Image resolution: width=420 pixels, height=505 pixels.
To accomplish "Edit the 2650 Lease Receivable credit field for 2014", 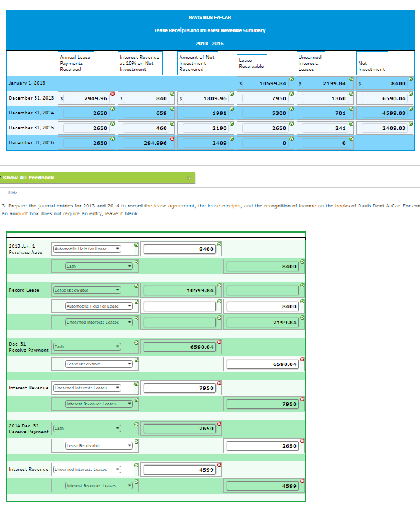I will (x=262, y=446).
